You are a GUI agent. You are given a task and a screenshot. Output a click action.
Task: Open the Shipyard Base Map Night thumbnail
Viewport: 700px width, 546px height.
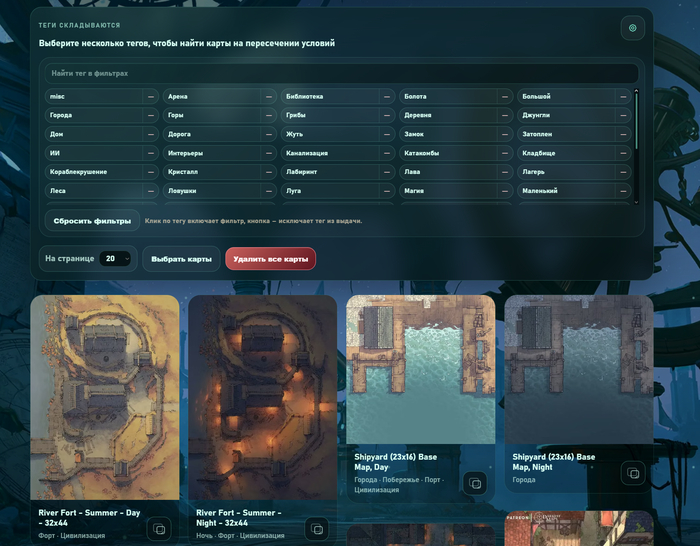click(579, 370)
